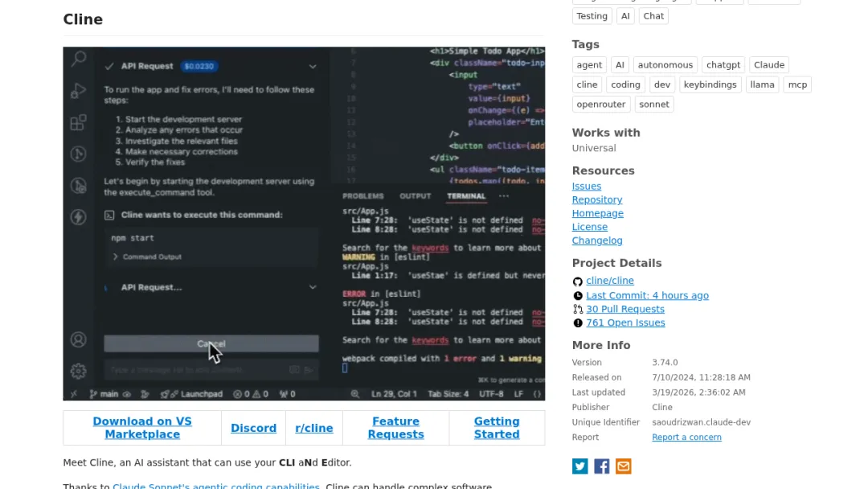Image resolution: width=868 pixels, height=489 pixels.
Task: Select the keybindings tag
Action: click(710, 84)
